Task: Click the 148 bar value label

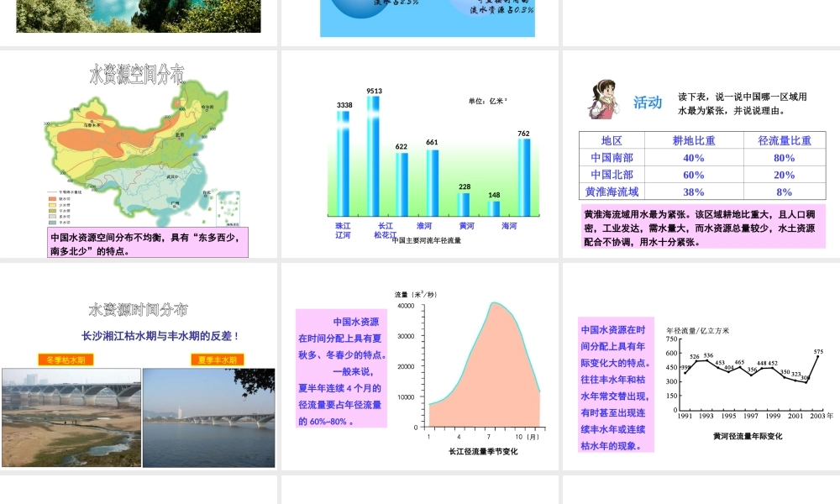Action: pyautogui.click(x=494, y=195)
